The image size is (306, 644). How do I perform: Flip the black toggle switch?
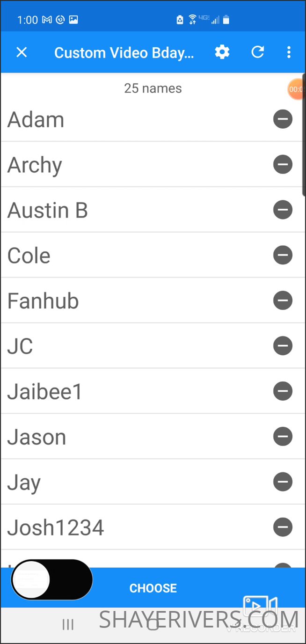[51, 579]
